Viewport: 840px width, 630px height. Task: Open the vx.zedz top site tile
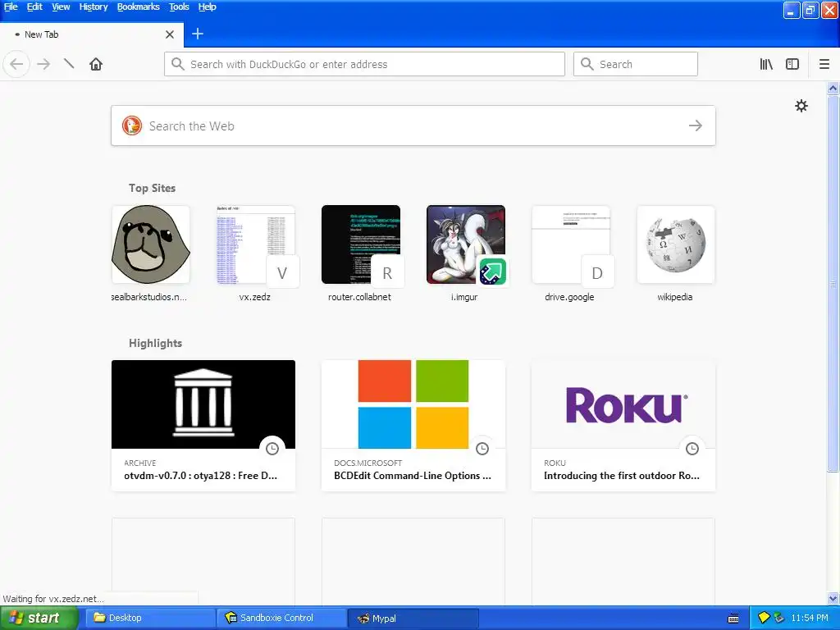(x=256, y=244)
